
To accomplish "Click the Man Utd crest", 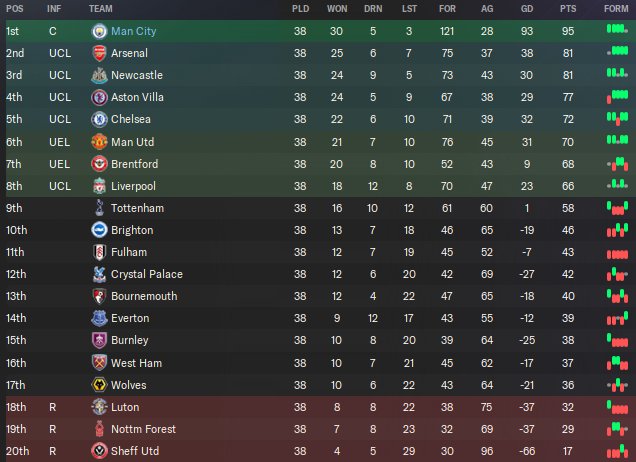I will pyautogui.click(x=99, y=142).
